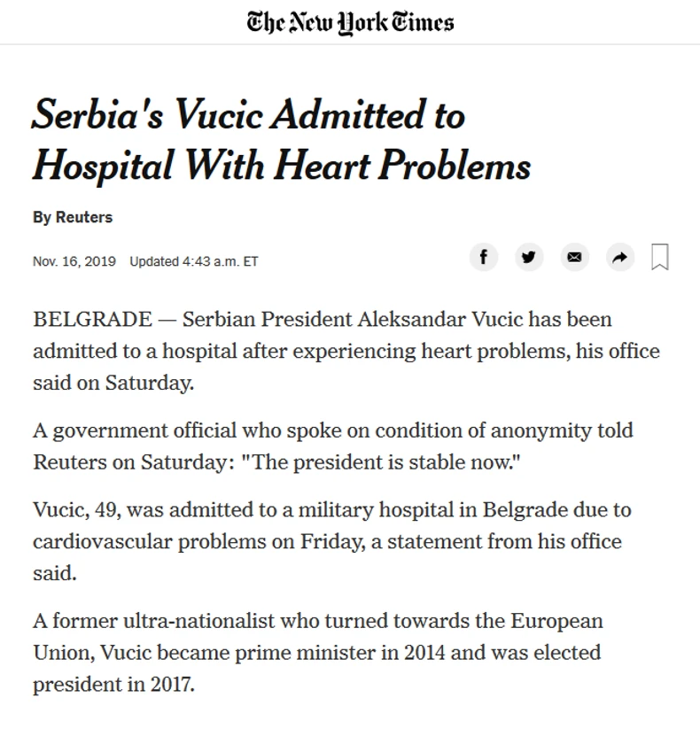Share the article on Twitter
This screenshot has height=729, width=700.
pos(529,257)
